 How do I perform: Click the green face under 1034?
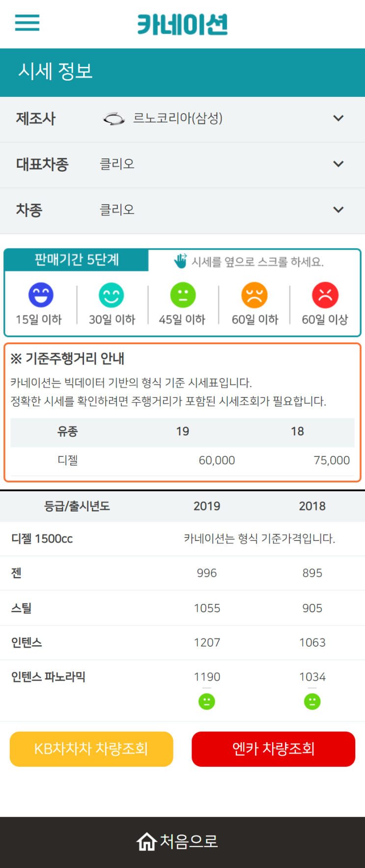(x=312, y=701)
